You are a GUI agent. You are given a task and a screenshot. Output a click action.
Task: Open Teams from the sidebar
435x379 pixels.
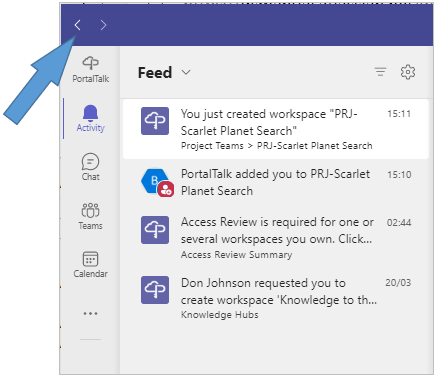pos(91,216)
